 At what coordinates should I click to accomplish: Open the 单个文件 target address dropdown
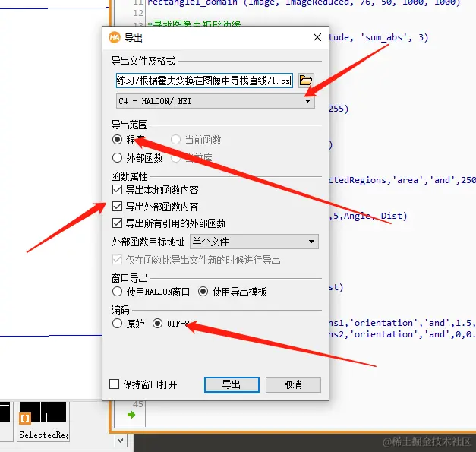click(x=254, y=242)
